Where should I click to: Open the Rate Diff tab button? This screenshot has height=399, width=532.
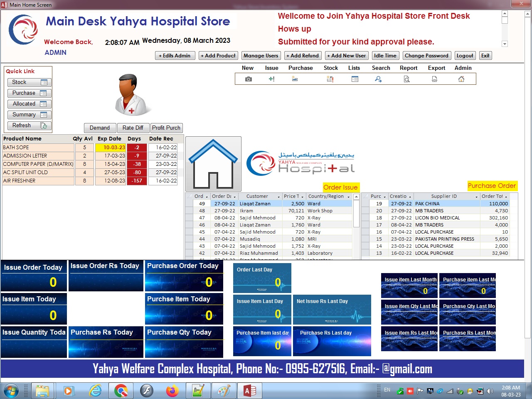point(133,128)
